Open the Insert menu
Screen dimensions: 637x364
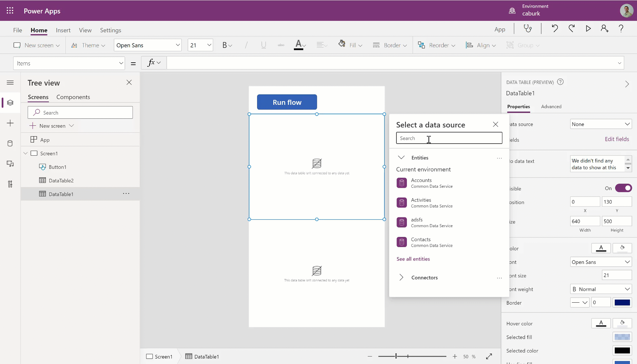[x=63, y=30]
